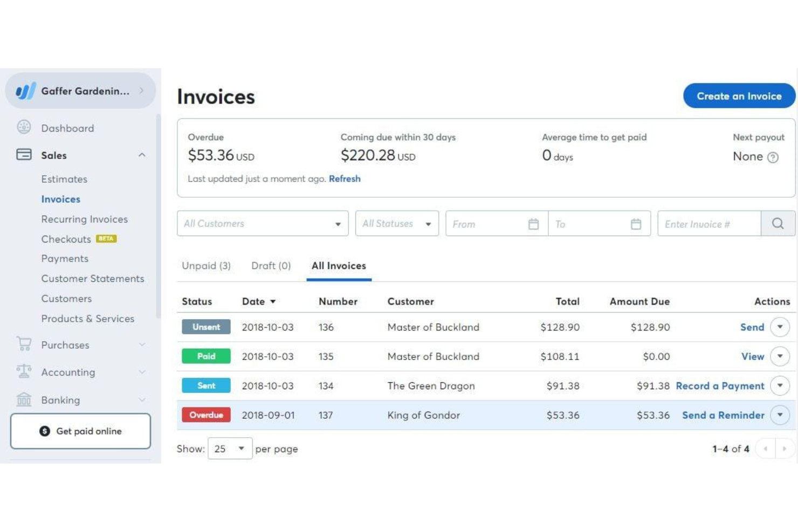
Task: Click the Wave logo in the sidebar
Action: [x=27, y=91]
